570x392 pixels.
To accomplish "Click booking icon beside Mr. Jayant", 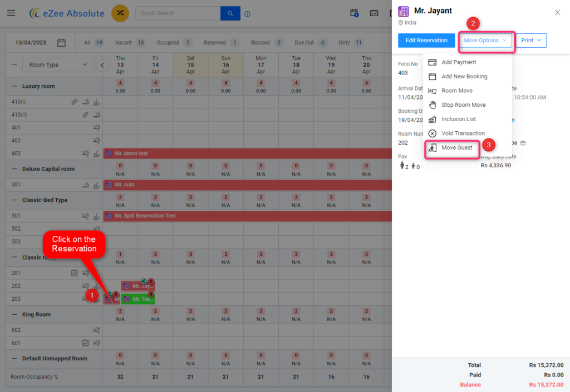I will (403, 12).
